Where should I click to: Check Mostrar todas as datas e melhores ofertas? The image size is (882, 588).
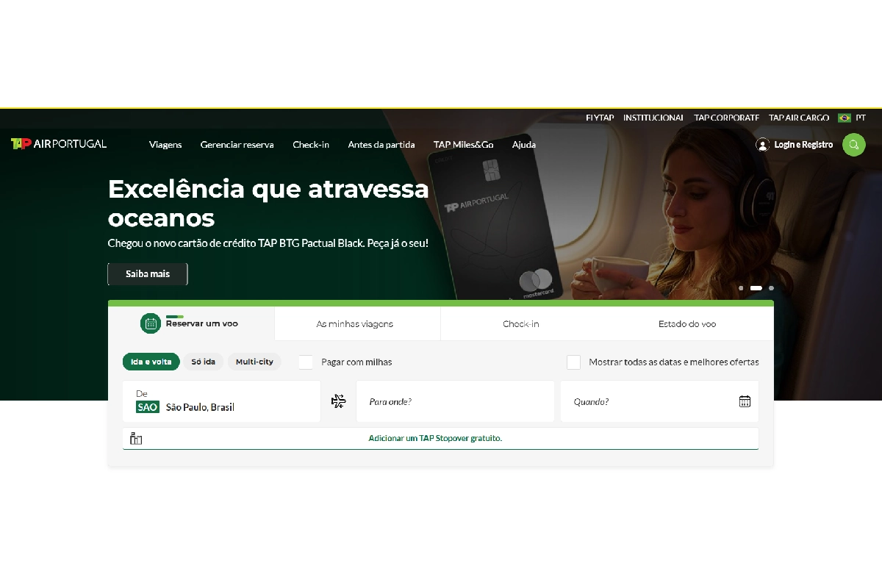point(573,362)
